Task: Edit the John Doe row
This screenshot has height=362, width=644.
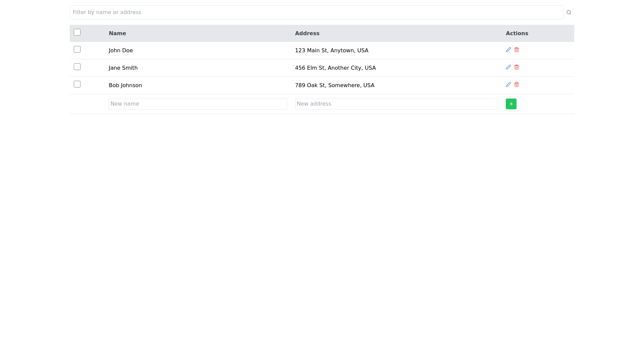Action: click(508, 50)
